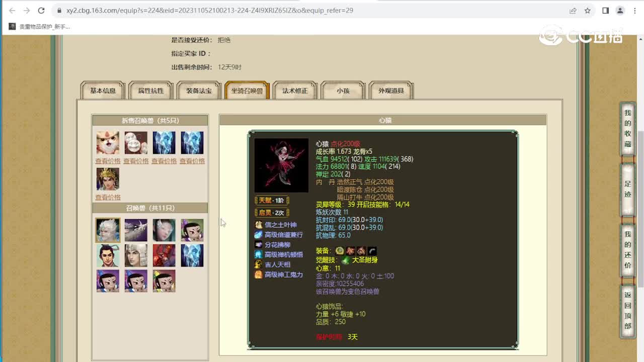Bookmark this page with the star icon
The width and height of the screenshot is (644, 362).
pyautogui.click(x=587, y=11)
